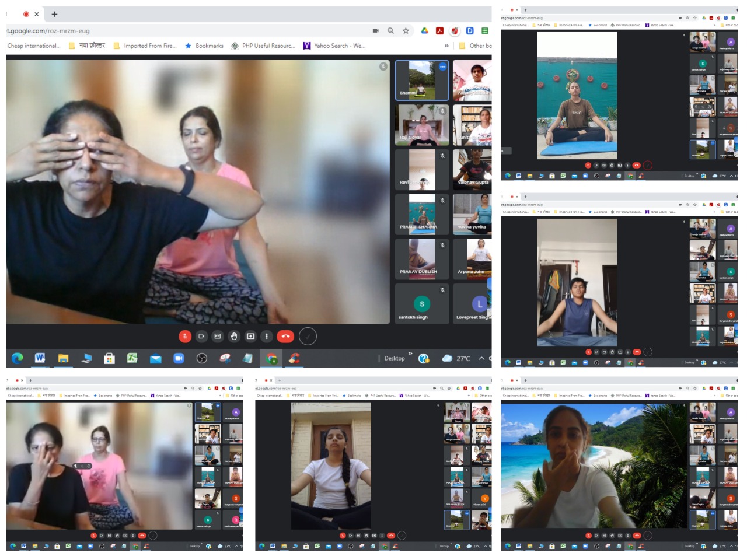The height and width of the screenshot is (560, 747).
Task: Click the URL field showing roz-mrzm-eug in largest browser
Action: click(175, 31)
